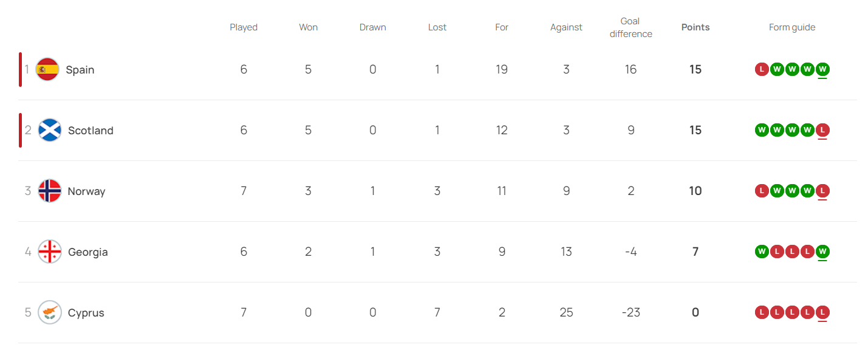Click the Cyprus flag icon
The image size is (868, 356).
50,313
